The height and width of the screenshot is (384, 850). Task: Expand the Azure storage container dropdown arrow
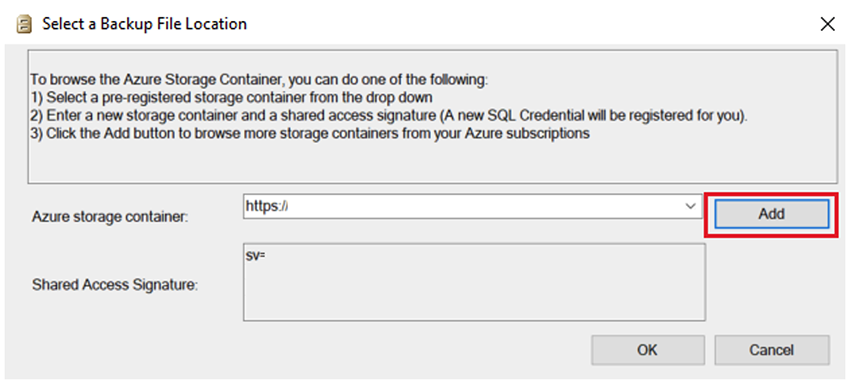click(690, 207)
